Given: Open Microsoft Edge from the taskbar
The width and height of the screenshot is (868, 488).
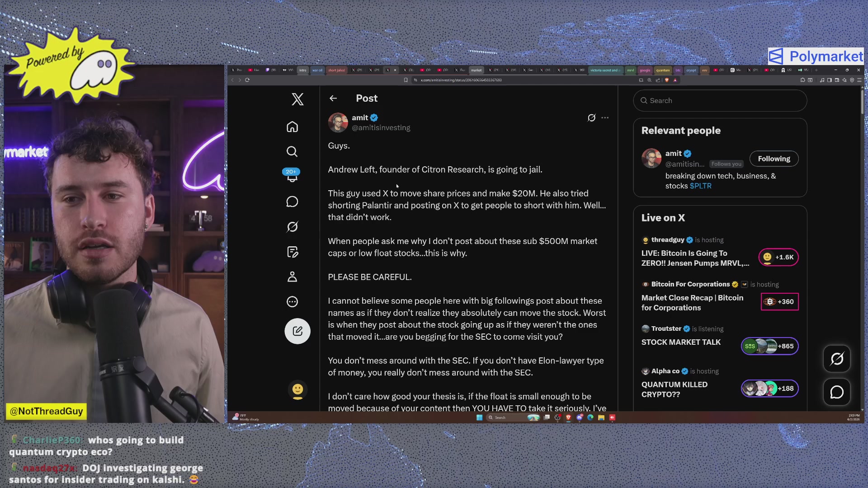Looking at the screenshot, I should 590,418.
